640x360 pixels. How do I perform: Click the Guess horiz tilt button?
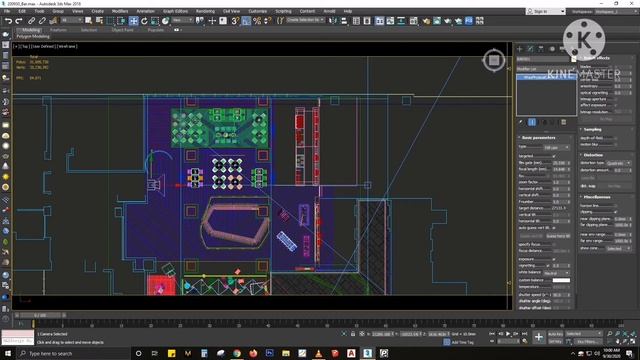coord(558,236)
